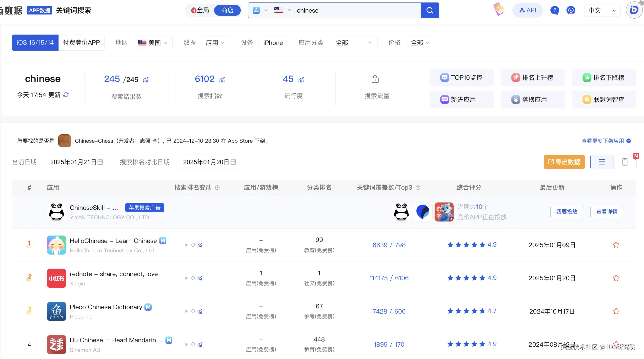The height and width of the screenshot is (359, 644).
Task: Click the coupon ticket icon in top bar
Action: click(x=499, y=9)
